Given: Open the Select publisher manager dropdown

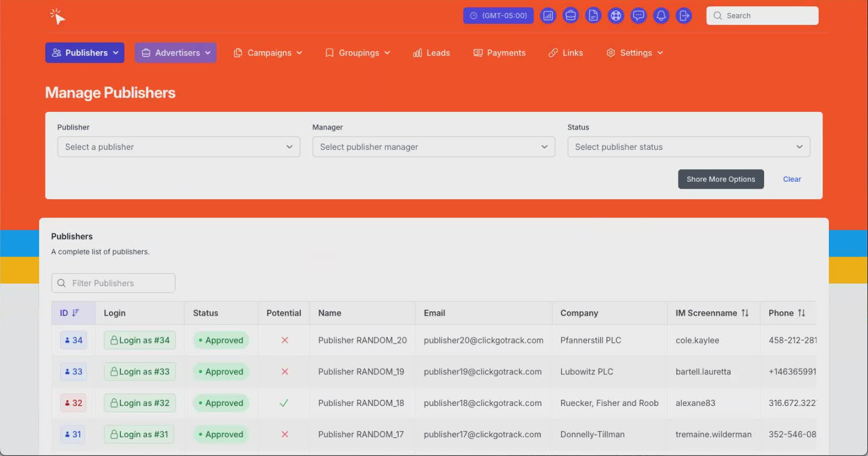Looking at the screenshot, I should (x=433, y=147).
